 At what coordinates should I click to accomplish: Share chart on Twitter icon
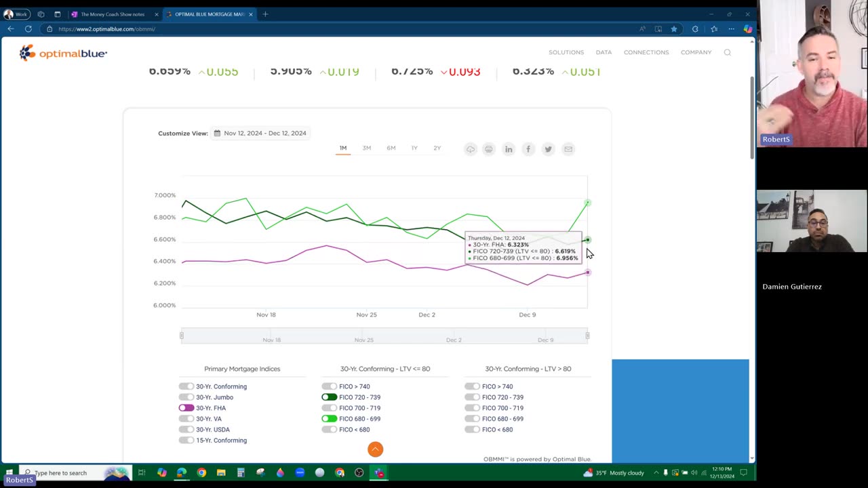coord(548,149)
